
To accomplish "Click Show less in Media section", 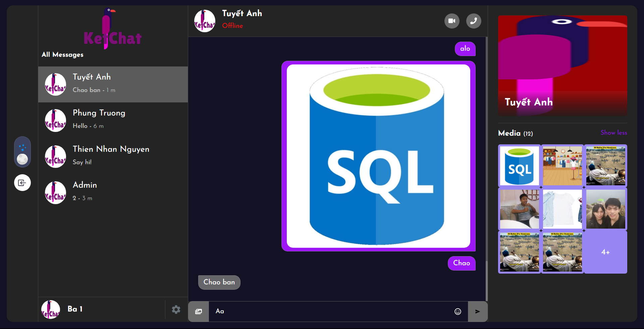I will (x=614, y=133).
